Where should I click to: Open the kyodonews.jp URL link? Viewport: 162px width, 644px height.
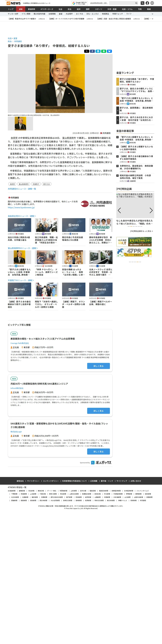[x=21, y=207]
